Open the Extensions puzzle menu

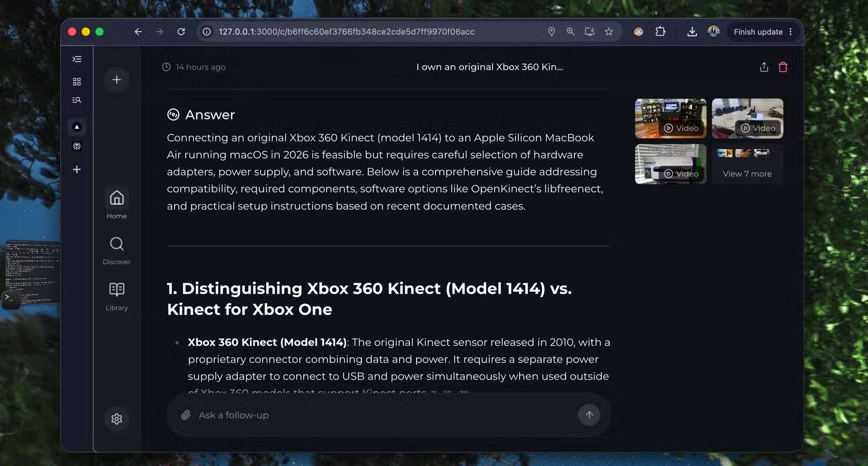coord(660,32)
